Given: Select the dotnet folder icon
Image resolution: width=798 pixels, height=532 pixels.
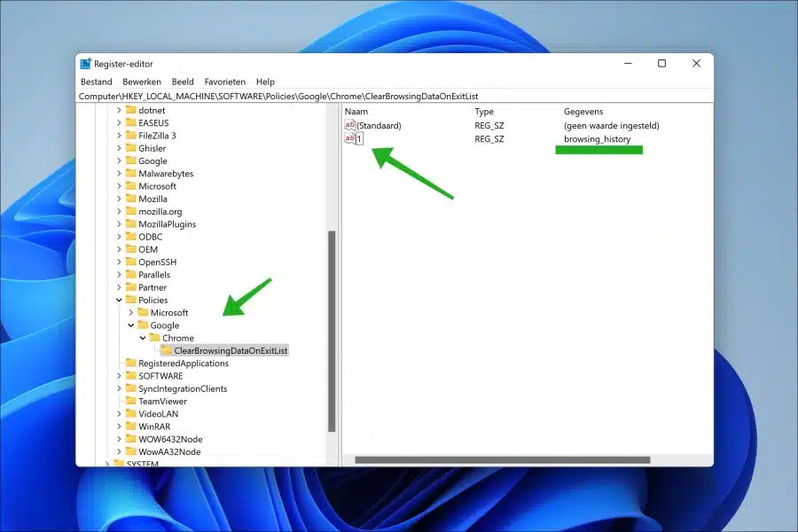Looking at the screenshot, I should (131, 110).
